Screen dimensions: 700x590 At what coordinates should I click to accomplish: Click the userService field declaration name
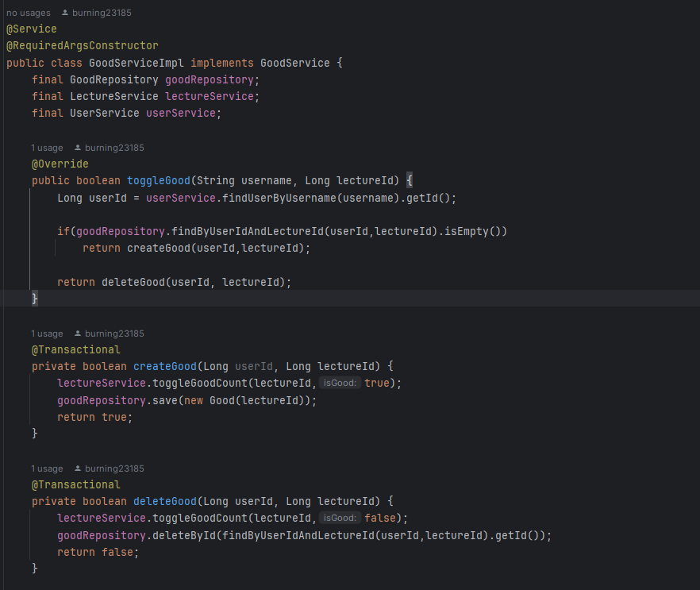181,114
